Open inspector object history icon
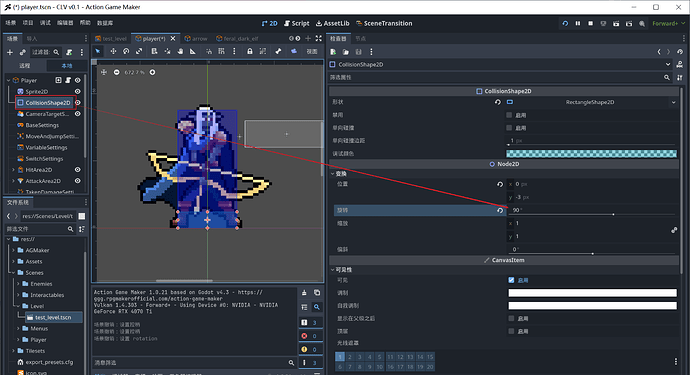This screenshot has width=690, height=375. point(680,52)
